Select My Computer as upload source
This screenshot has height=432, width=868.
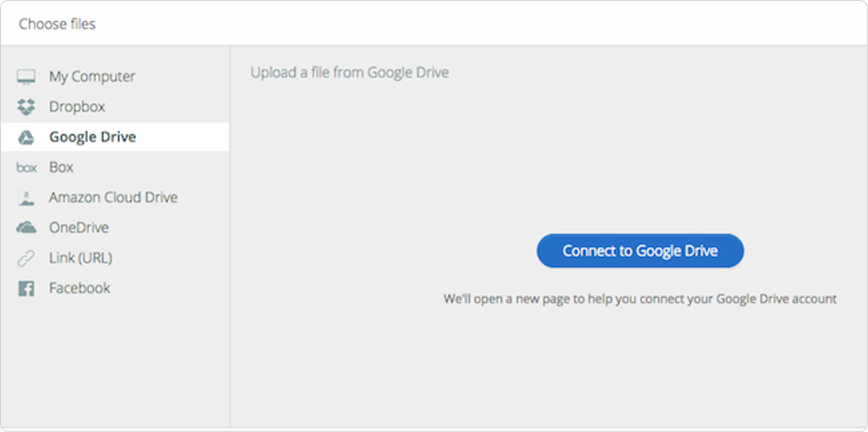pyautogui.click(x=92, y=76)
